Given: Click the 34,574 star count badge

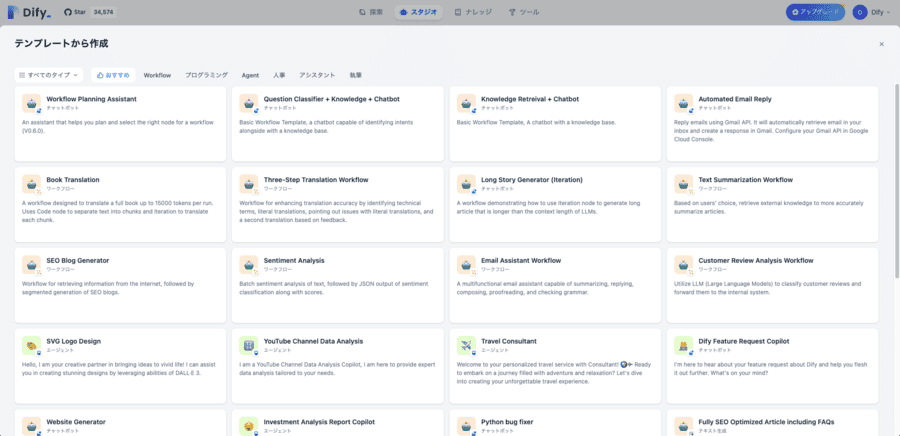Looking at the screenshot, I should pyautogui.click(x=103, y=11).
